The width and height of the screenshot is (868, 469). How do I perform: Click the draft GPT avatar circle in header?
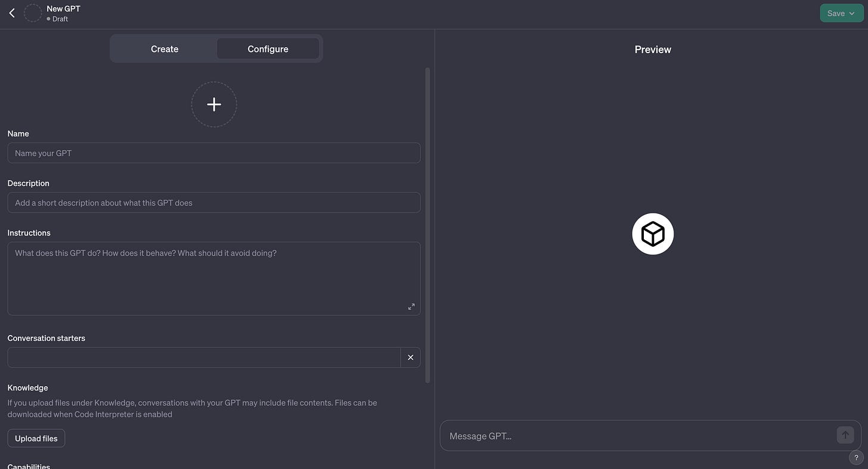point(33,13)
